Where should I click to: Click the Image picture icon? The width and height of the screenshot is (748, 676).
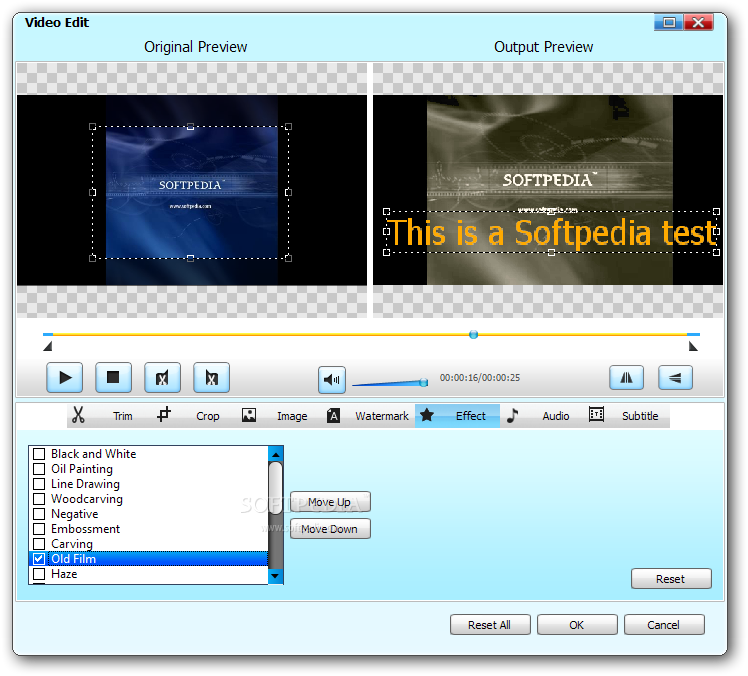(249, 415)
